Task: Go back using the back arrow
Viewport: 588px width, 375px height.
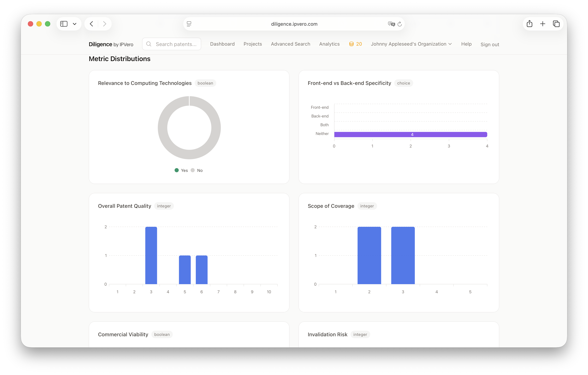Action: (91, 24)
